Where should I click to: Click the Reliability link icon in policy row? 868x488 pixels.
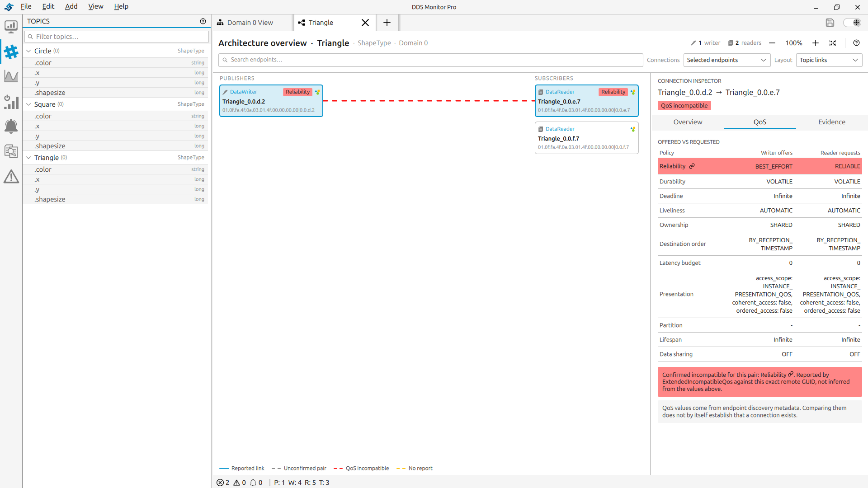[x=692, y=166]
